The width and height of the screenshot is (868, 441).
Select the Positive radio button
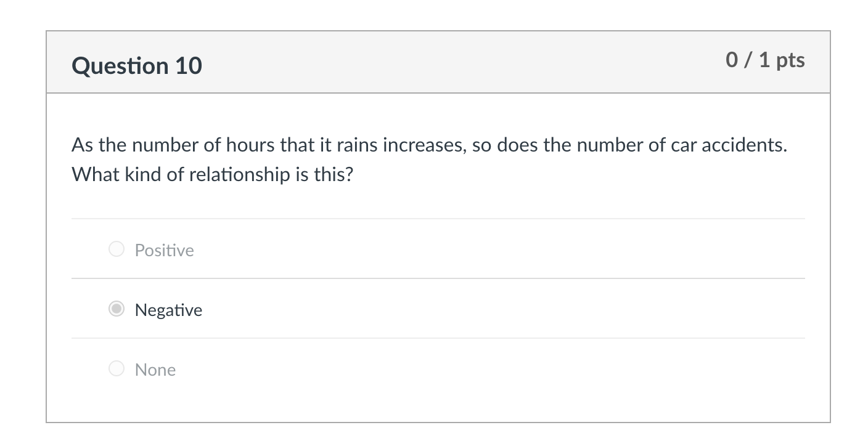pos(117,249)
